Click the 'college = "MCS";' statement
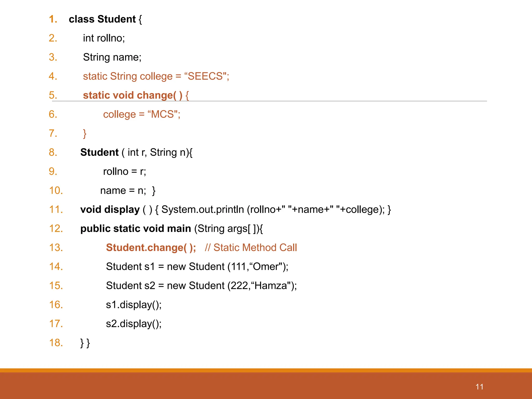Viewport: 532px width, 399px height. pyautogui.click(x=142, y=114)
